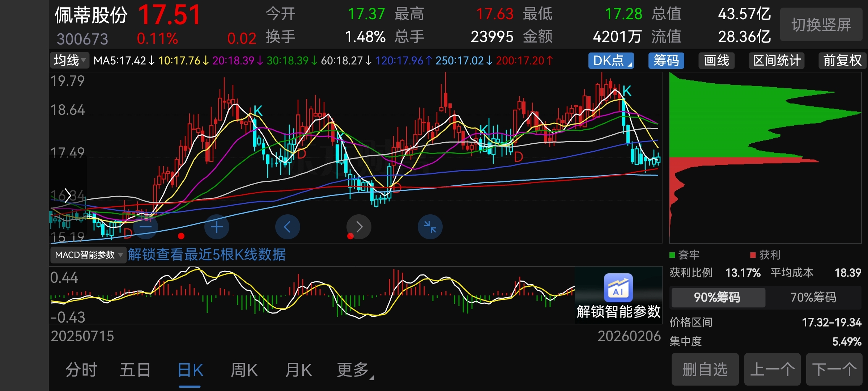Click 解锁查看最近5根K线数据 link

click(207, 255)
